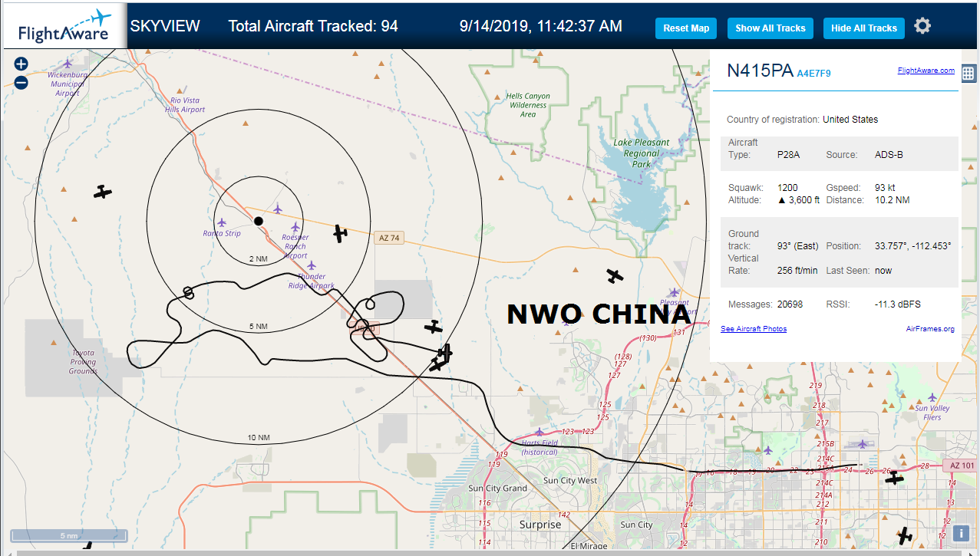Click Show All Tracks button
Image resolution: width=980 pixels, height=556 pixels.
tap(770, 28)
